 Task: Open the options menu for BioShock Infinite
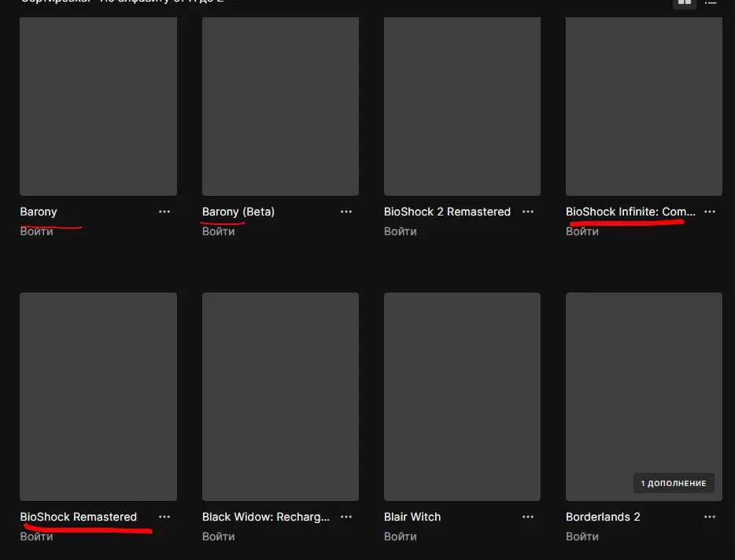[710, 212]
